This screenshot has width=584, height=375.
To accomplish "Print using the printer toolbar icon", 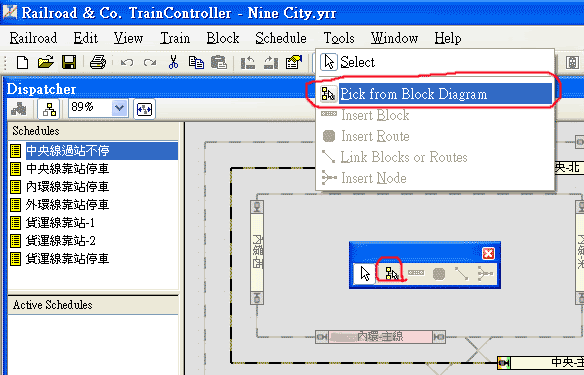I will tap(98, 62).
